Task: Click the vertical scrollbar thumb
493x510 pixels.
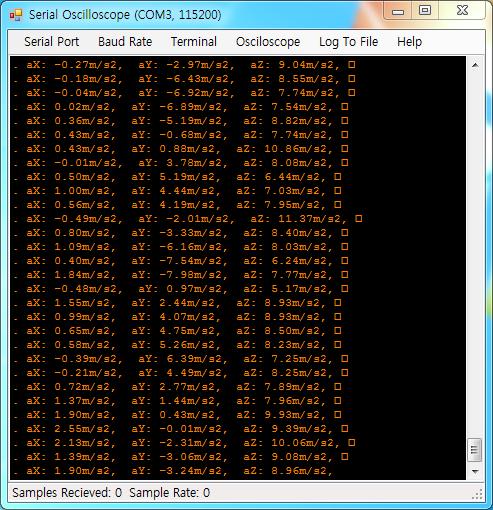Action: (x=474, y=450)
